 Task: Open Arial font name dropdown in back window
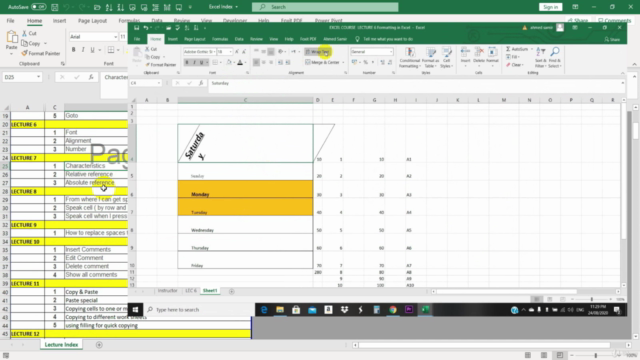pos(115,37)
